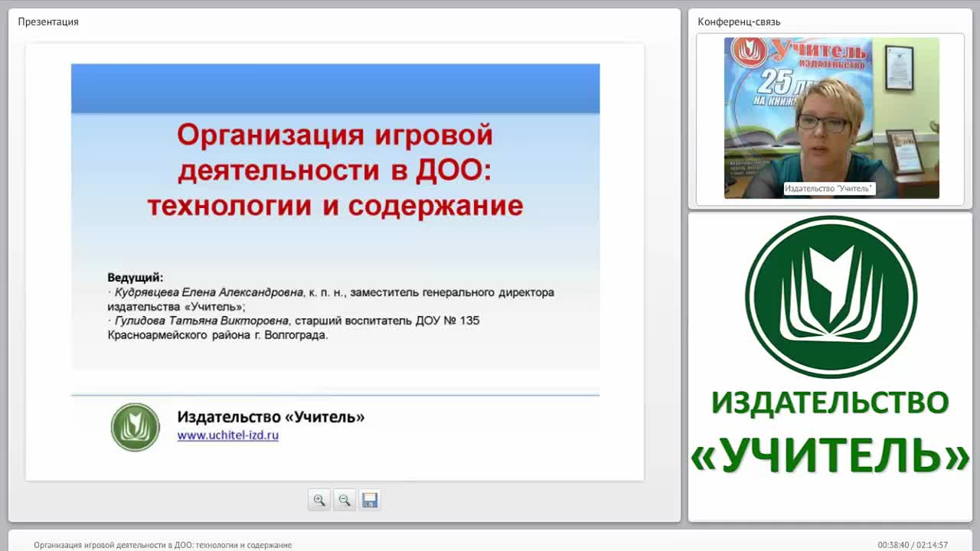Screen dimensions: 980x551
Task: Zoom in on the presentation slide
Action: click(x=319, y=500)
